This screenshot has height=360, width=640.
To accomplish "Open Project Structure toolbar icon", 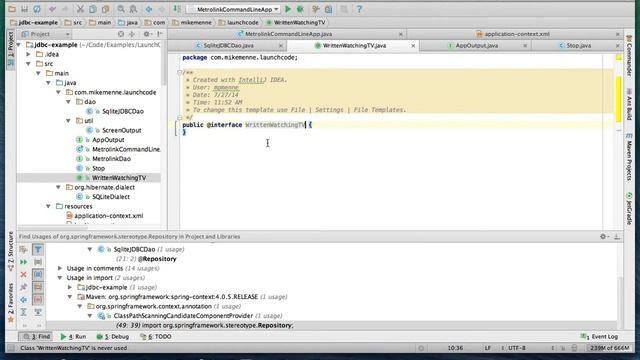I will click(x=329, y=9).
